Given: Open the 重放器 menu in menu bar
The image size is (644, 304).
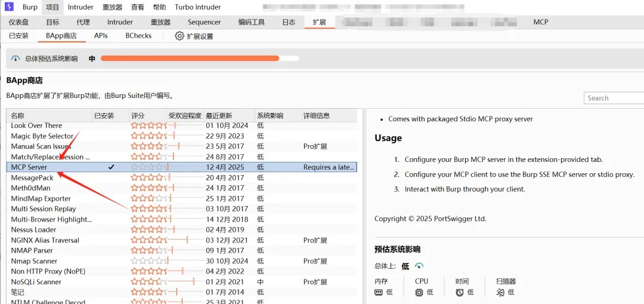Looking at the screenshot, I should [x=113, y=7].
